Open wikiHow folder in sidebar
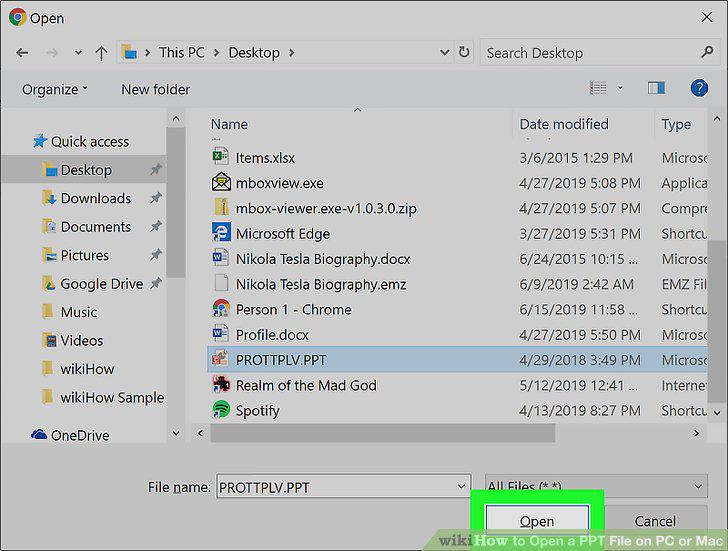This screenshot has width=728, height=551. [x=78, y=369]
